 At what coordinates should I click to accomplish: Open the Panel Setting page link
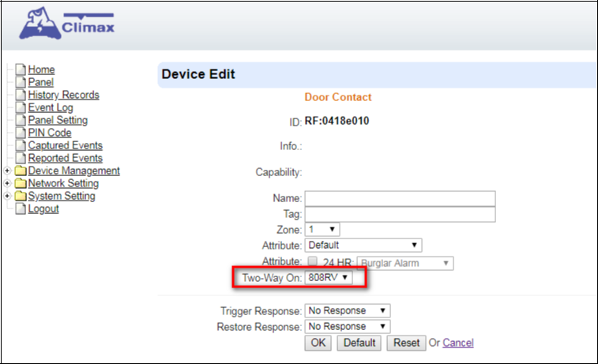[x=58, y=120]
